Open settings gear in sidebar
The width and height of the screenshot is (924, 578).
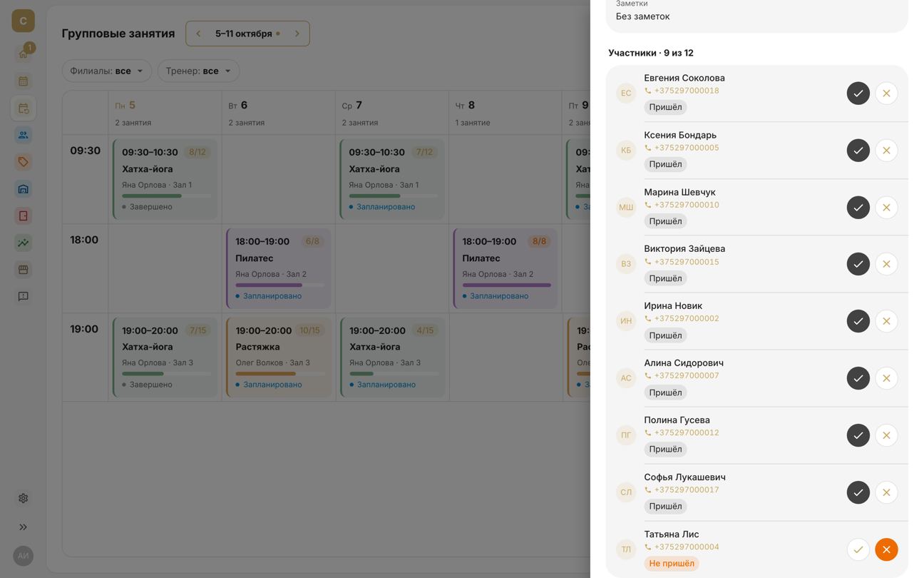pyautogui.click(x=24, y=498)
